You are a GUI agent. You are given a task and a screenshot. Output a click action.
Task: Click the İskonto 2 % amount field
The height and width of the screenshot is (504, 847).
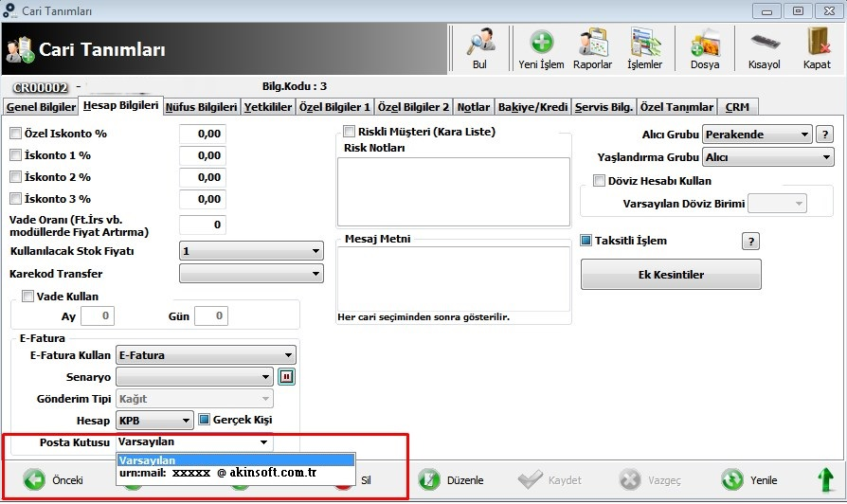coord(203,177)
